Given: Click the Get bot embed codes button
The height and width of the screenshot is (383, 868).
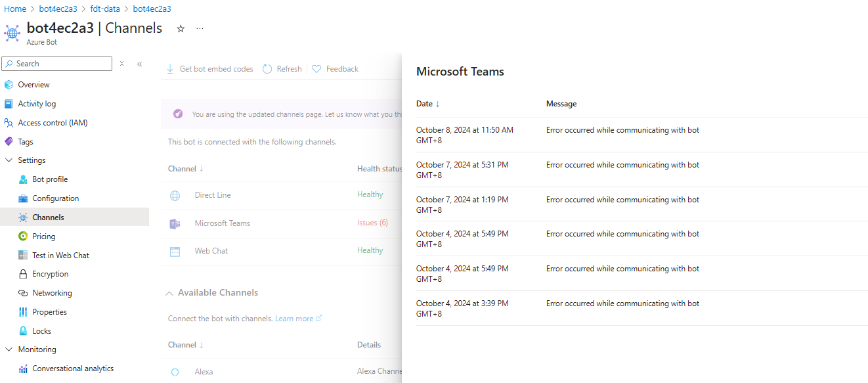Looking at the screenshot, I should tap(209, 69).
